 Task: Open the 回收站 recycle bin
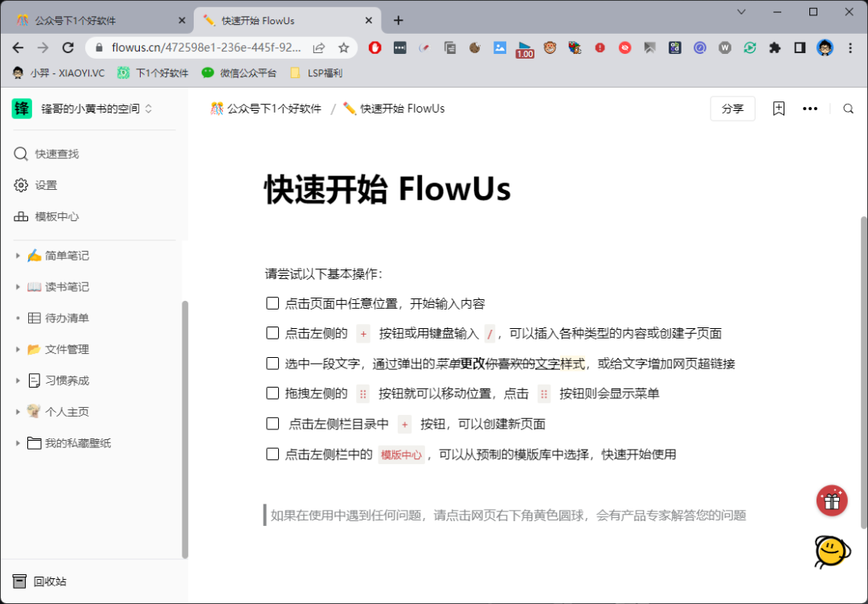click(x=48, y=581)
